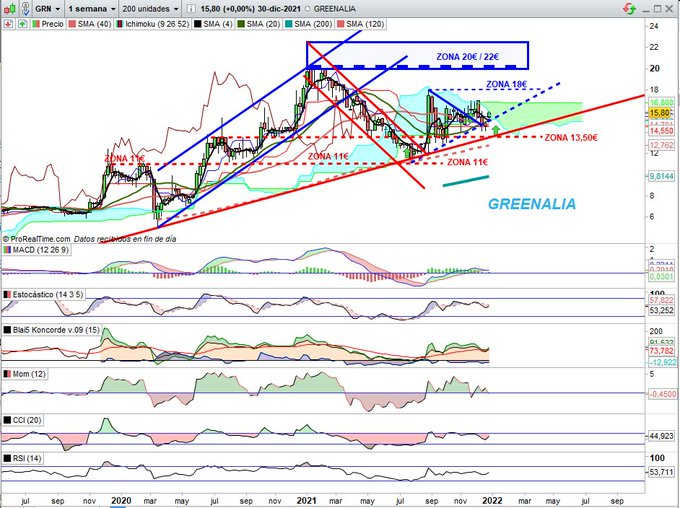The height and width of the screenshot is (508, 680).
Task: Click the 2022 year marker on time axis
Action: (492, 501)
